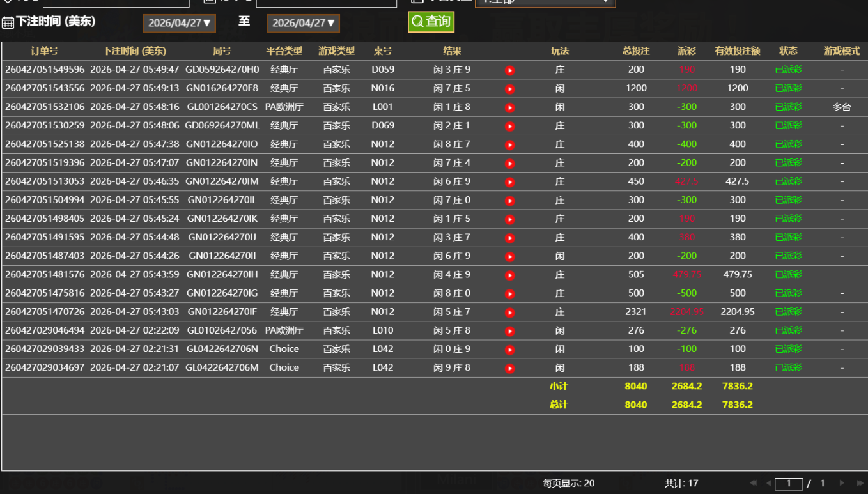Play video replay for order 260427029039433
The image size is (868, 494).
coord(509,350)
